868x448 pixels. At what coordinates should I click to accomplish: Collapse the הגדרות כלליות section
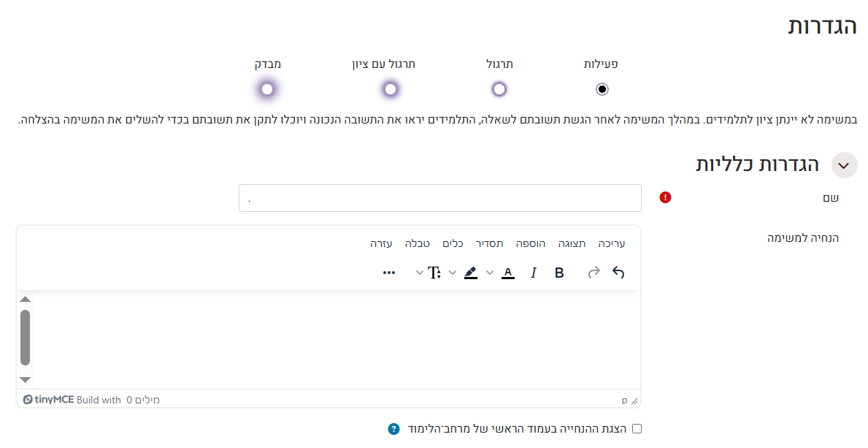tap(844, 165)
